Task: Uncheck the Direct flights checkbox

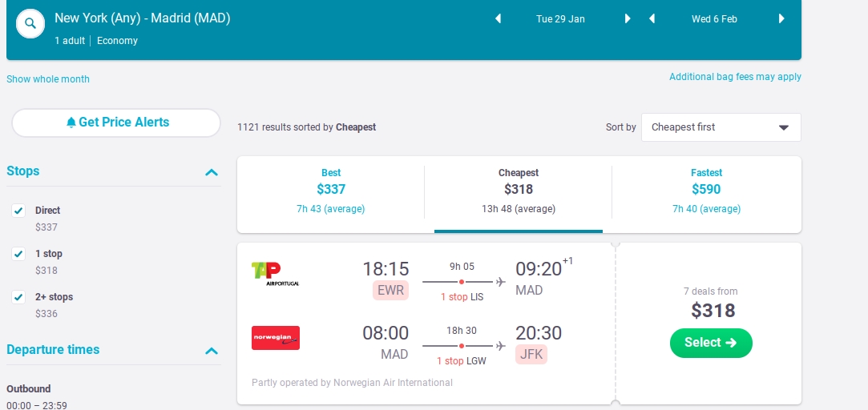Action: point(18,211)
